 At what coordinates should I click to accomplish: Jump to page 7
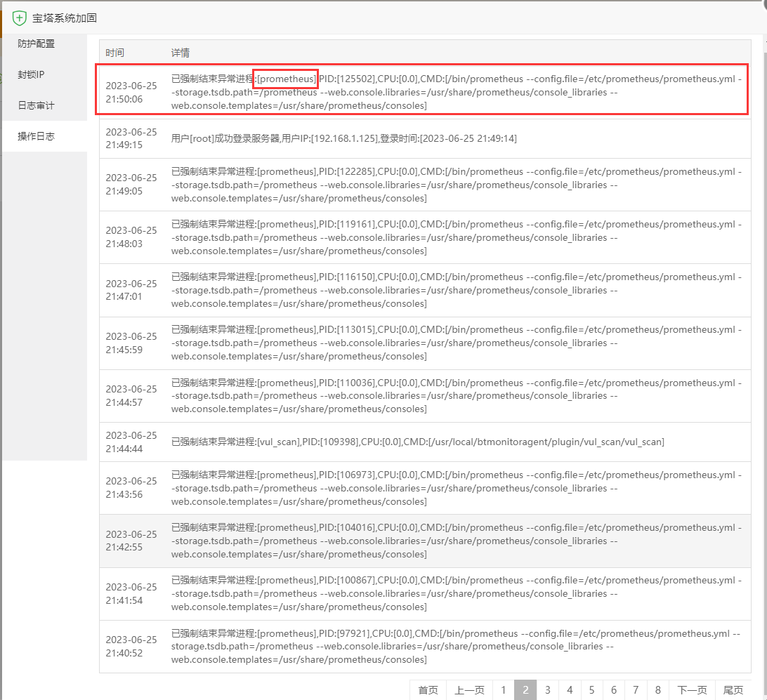click(x=636, y=690)
